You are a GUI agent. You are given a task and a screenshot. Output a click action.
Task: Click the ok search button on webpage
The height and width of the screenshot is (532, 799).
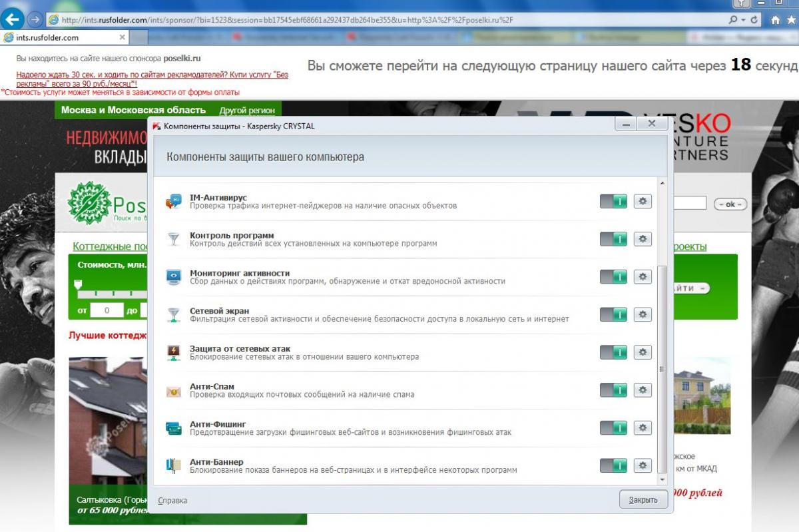click(x=730, y=204)
